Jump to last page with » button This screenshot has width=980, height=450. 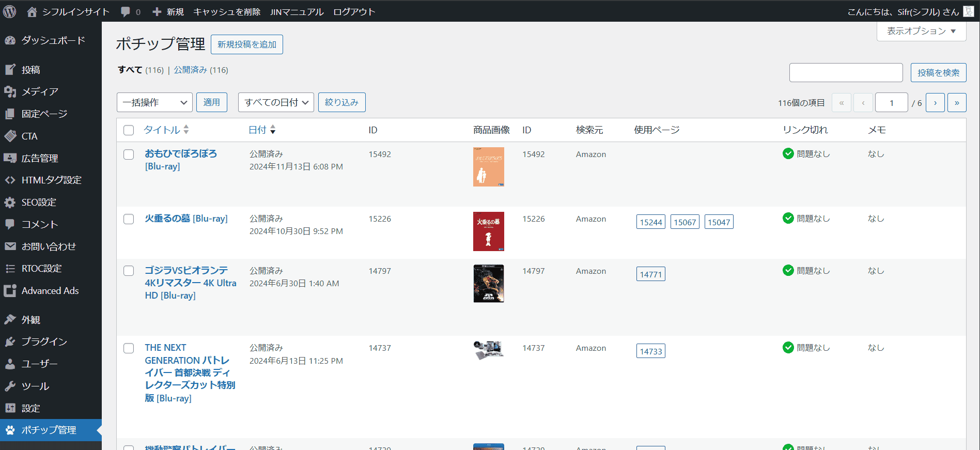click(x=957, y=102)
